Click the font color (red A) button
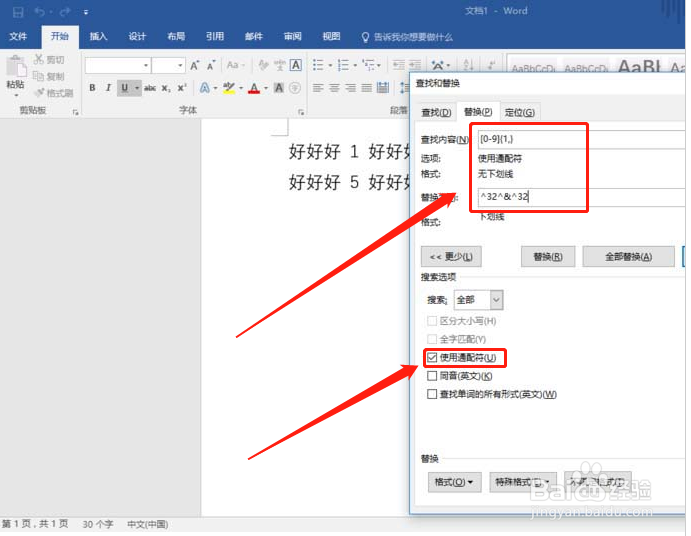This screenshot has height=536, width=691. pyautogui.click(x=254, y=88)
